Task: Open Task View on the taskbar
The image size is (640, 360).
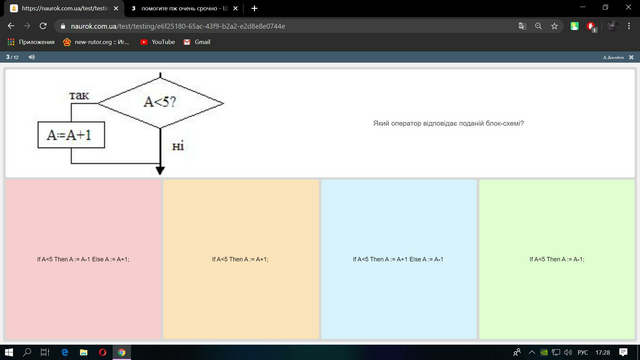Action: 45,352
